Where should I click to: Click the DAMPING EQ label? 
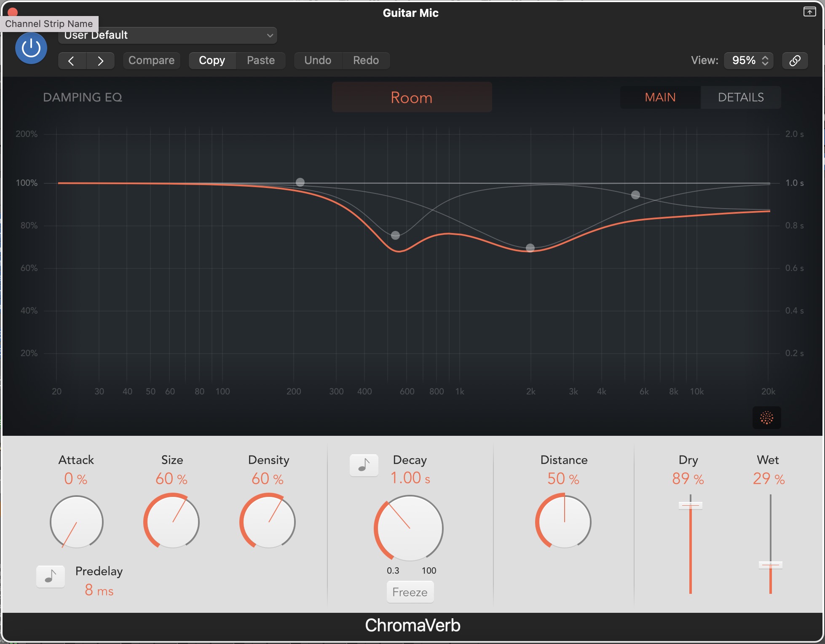[83, 97]
